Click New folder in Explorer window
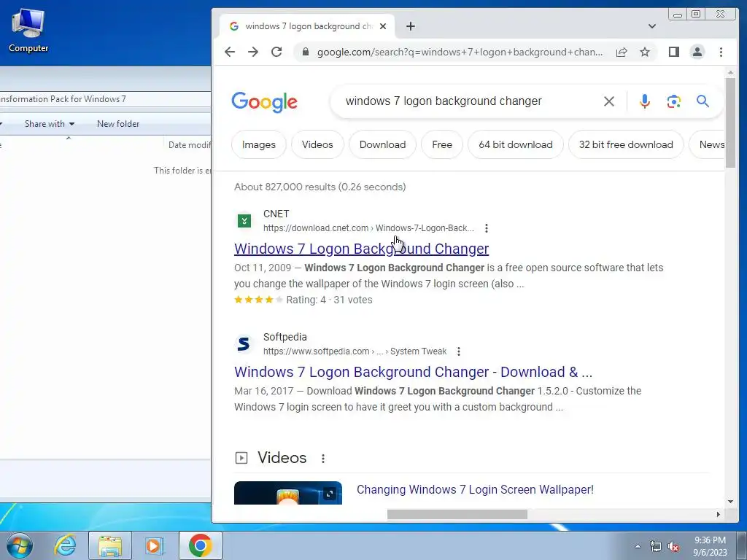The image size is (747, 560). [x=118, y=124]
